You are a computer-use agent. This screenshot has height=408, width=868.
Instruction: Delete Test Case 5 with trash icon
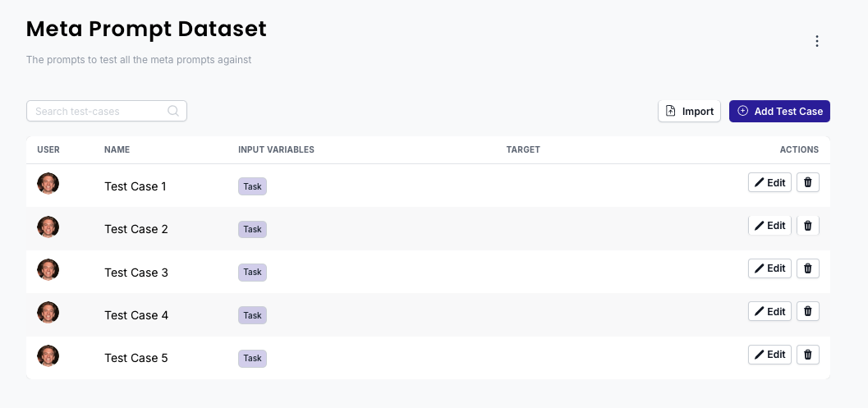coord(808,355)
